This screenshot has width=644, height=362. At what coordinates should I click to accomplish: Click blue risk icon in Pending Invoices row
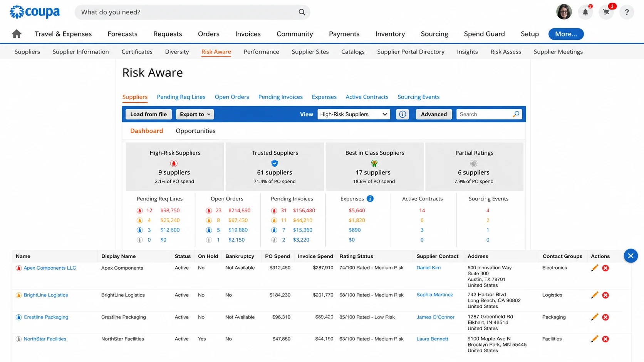point(274,230)
